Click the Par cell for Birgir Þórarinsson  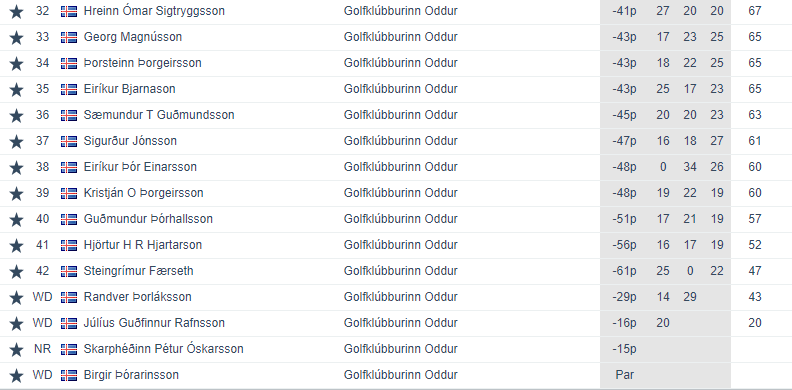[624, 375]
